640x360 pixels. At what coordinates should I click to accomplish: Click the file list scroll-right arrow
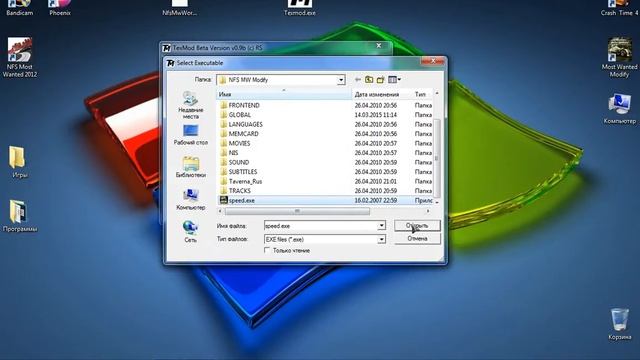tap(428, 211)
